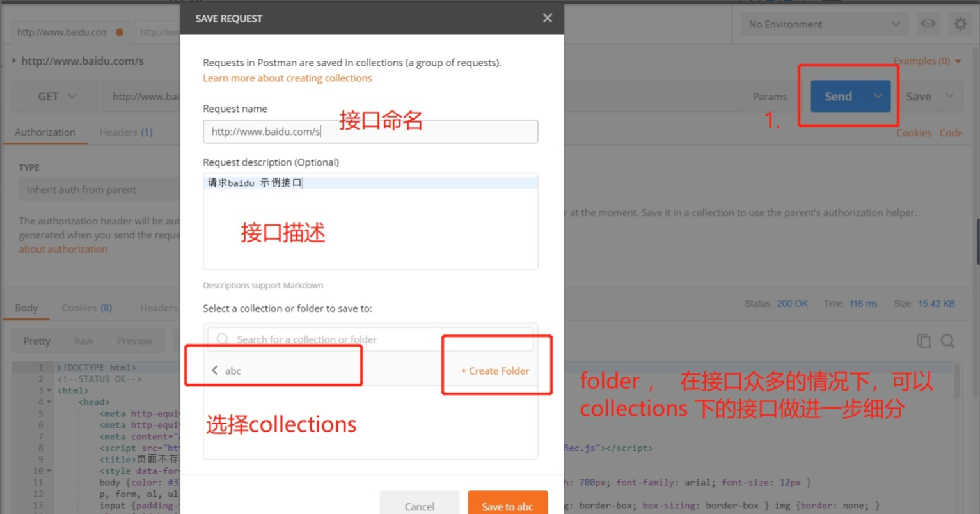Screen dimensions: 980x514
Task: Click the Params button
Action: tap(770, 97)
